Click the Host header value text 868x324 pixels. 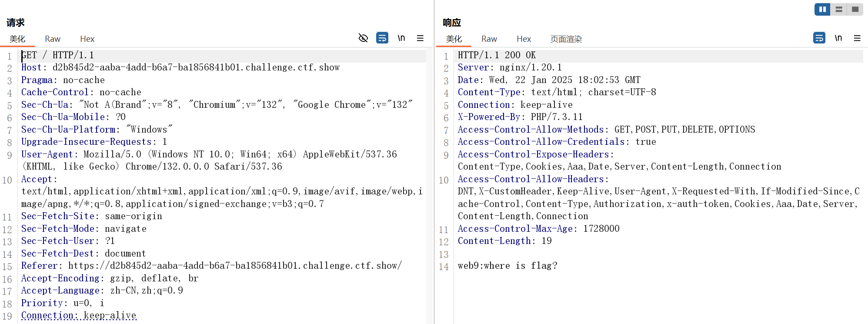point(196,67)
